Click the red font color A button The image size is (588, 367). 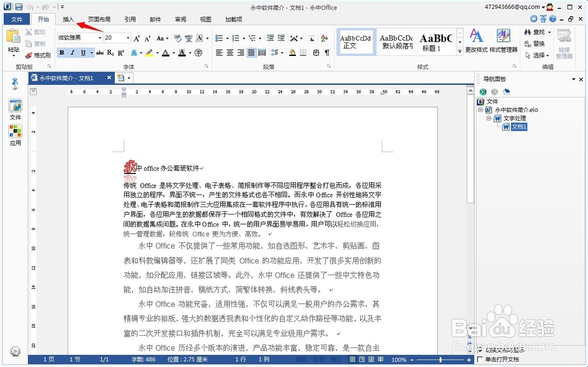[165, 53]
